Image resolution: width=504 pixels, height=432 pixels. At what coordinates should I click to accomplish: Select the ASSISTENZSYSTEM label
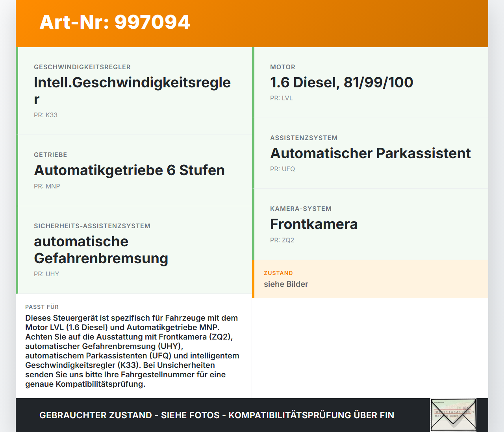coord(304,138)
